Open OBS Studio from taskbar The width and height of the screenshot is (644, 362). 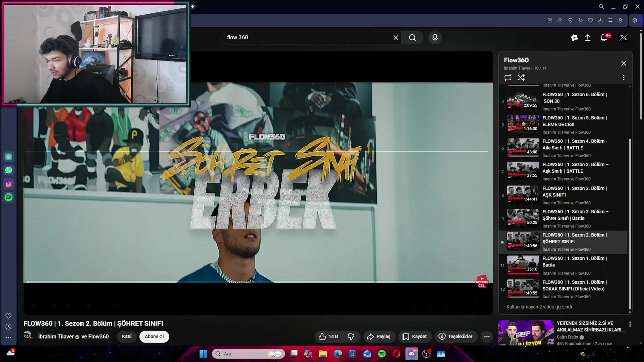[x=426, y=354]
